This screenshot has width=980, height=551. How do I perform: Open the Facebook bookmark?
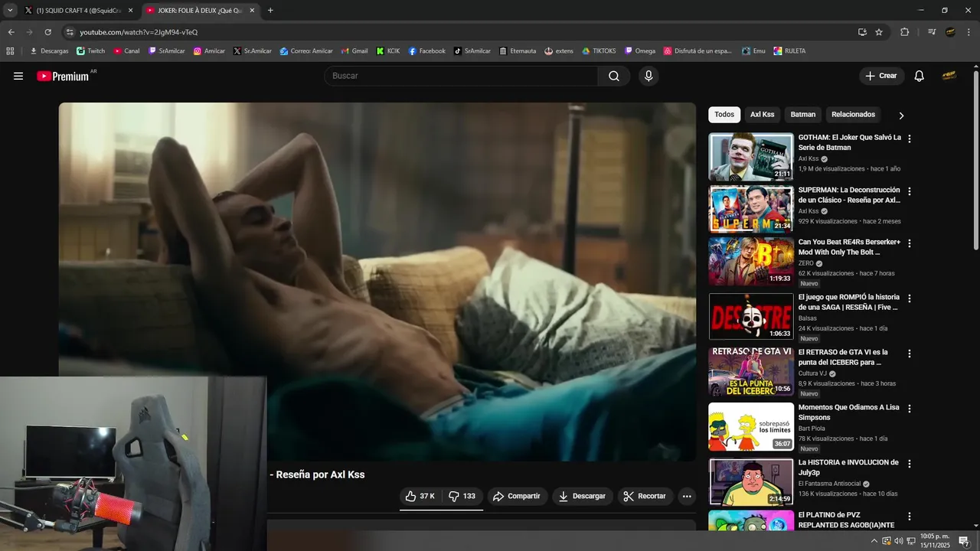coord(427,51)
